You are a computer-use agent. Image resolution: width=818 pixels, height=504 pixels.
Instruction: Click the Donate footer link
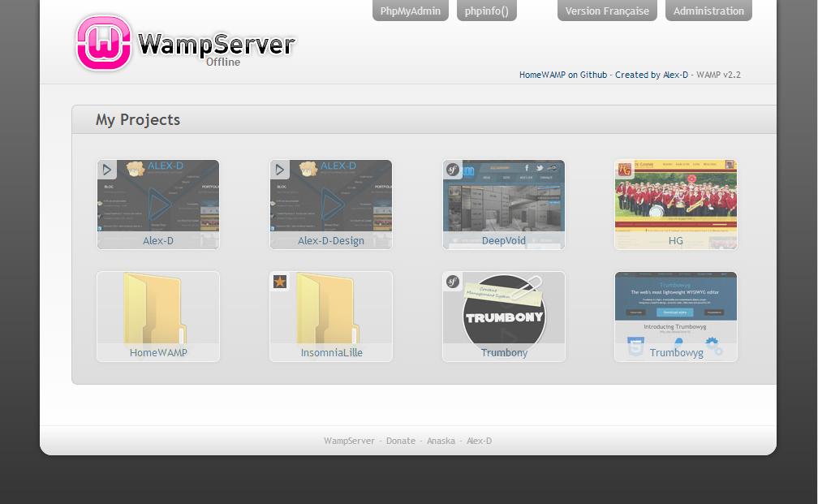[401, 441]
